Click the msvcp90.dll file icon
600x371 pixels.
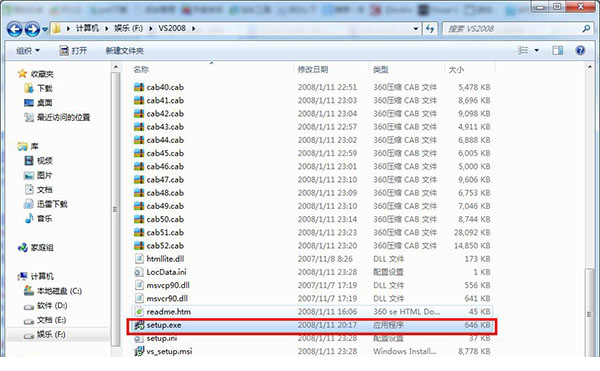pos(139,285)
